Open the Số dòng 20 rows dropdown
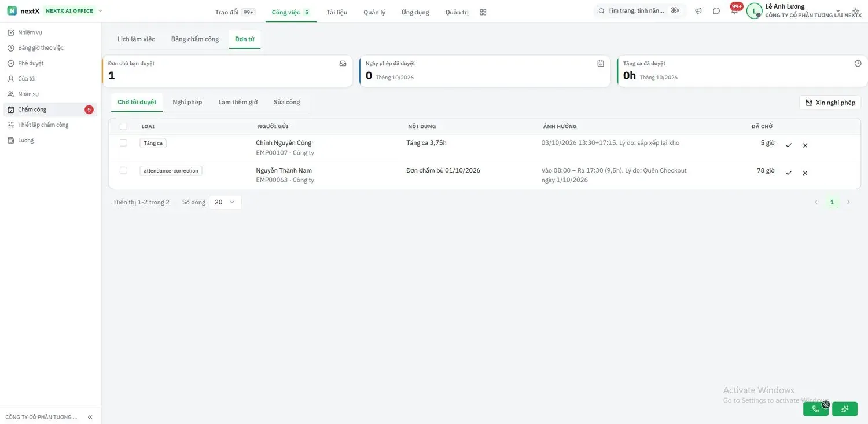868x424 pixels. pos(225,202)
